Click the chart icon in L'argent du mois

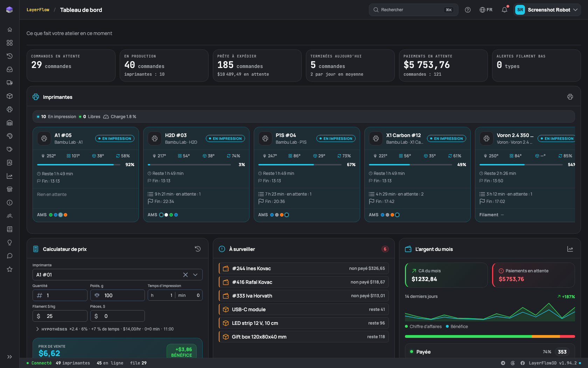pyautogui.click(x=570, y=249)
